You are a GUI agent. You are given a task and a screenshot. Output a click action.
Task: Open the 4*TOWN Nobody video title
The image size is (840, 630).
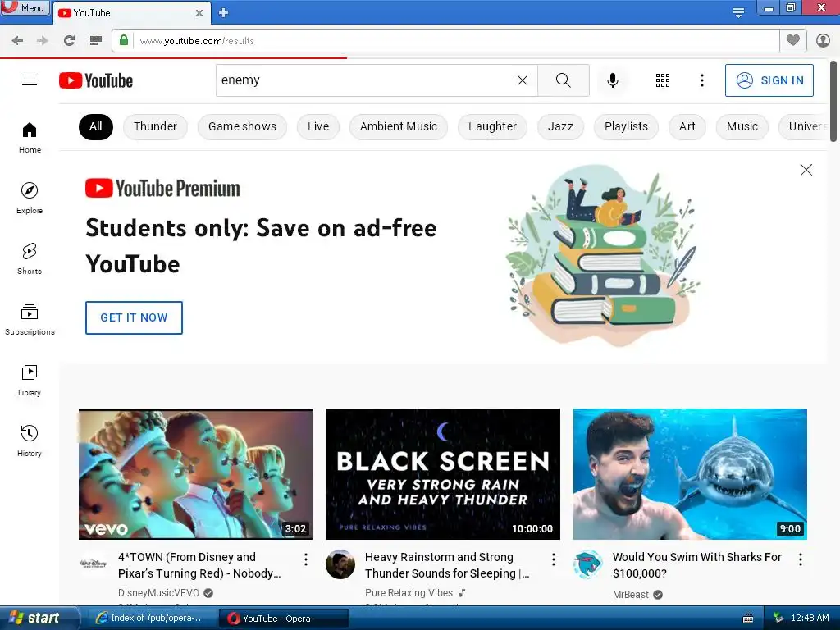(x=199, y=565)
